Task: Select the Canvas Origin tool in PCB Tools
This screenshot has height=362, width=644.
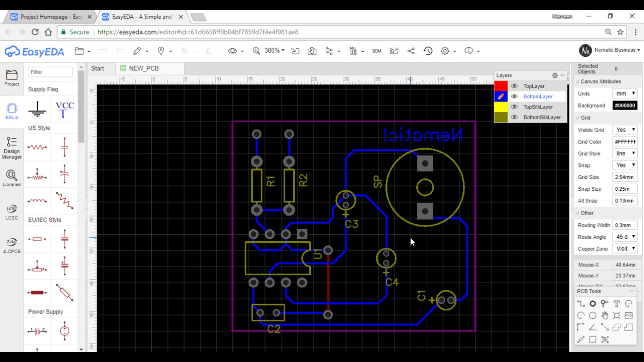Action: coord(581,327)
